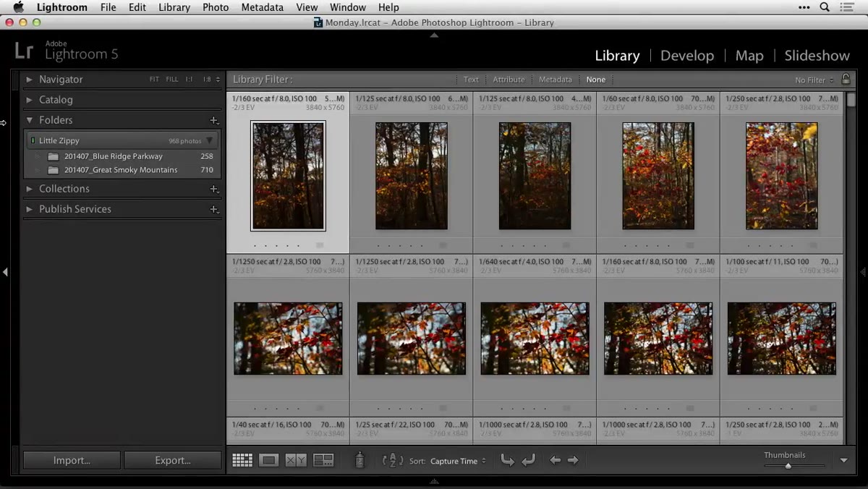
Task: Click the Export... button
Action: (x=173, y=460)
